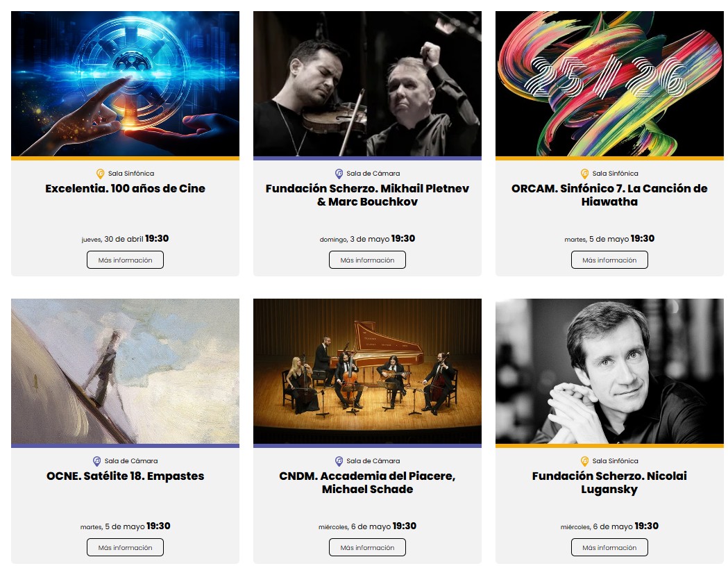Click Más información under ORCAM Sinfónico 7
Image resolution: width=728 pixels, height=566 pixels.
coord(609,260)
